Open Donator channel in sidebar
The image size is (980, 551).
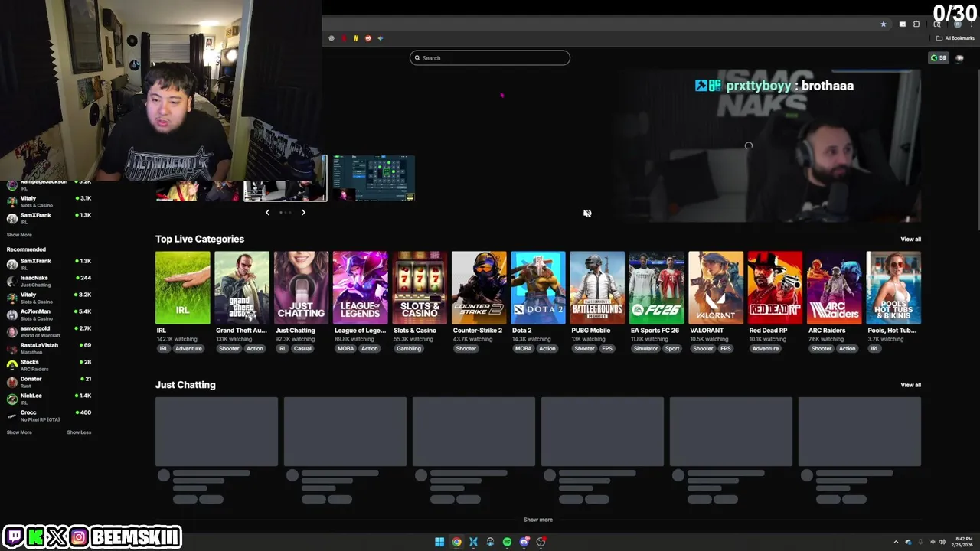(x=49, y=382)
